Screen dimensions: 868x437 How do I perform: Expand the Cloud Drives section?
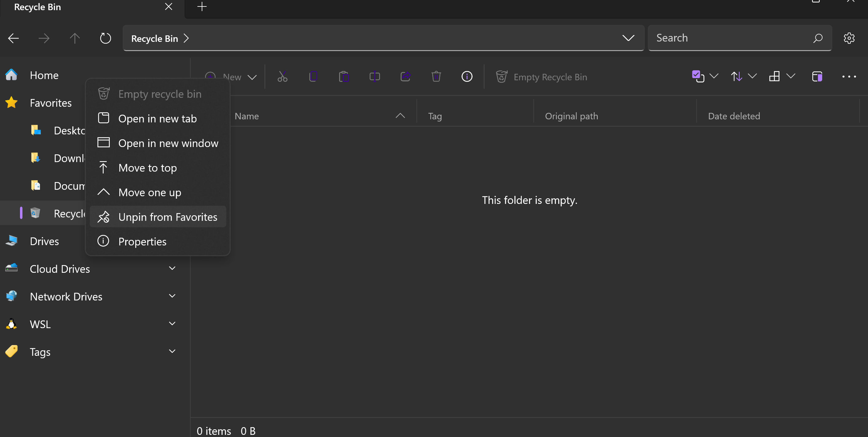point(172,268)
